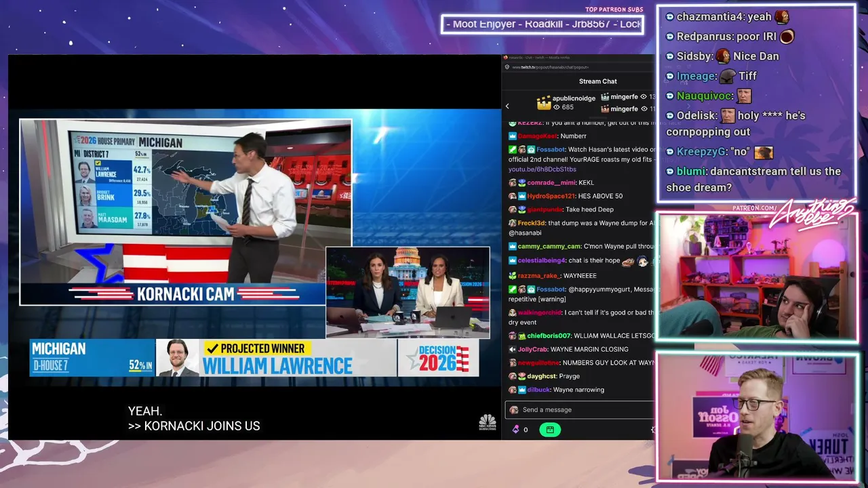Click username comrade__mimi in stream chat
868x488 pixels.
click(x=551, y=182)
